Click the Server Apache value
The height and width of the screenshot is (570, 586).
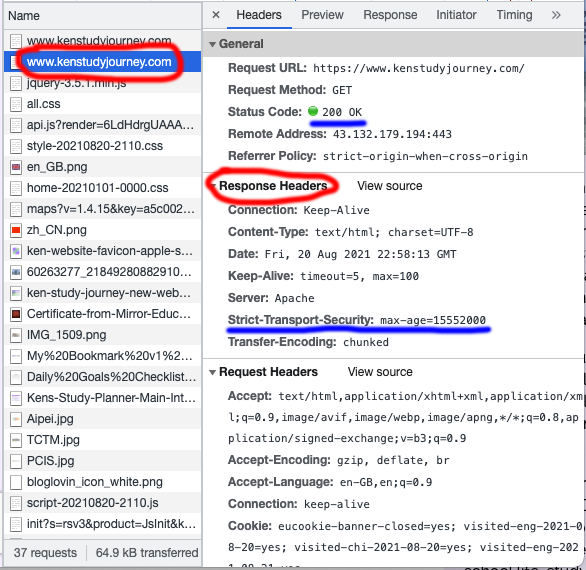click(x=294, y=298)
